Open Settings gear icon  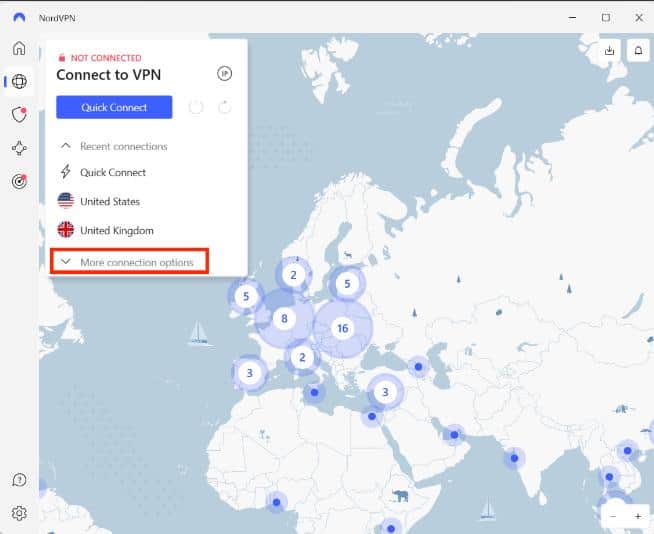19,513
